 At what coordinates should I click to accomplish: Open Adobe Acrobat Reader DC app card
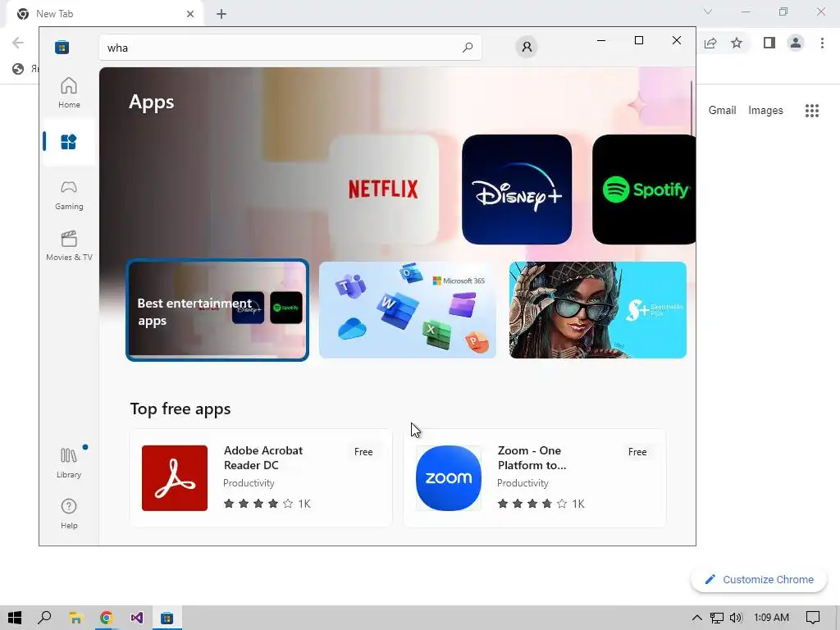(261, 477)
